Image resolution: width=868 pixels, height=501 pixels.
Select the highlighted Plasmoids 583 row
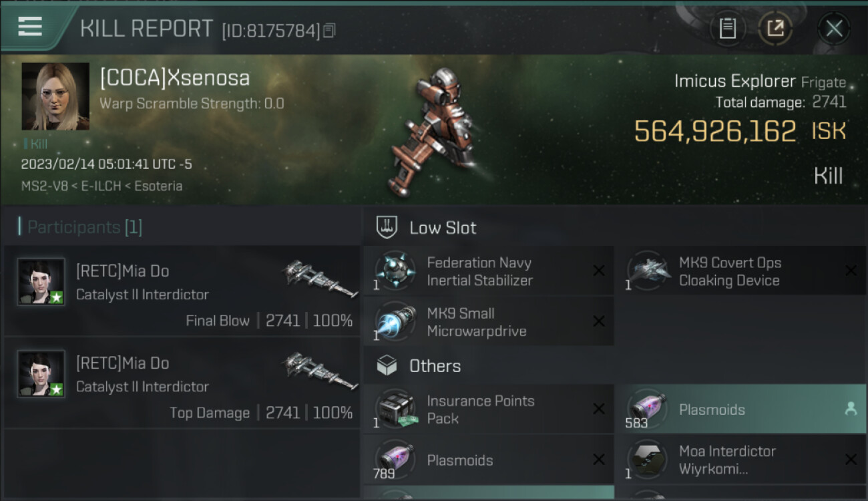(740, 409)
